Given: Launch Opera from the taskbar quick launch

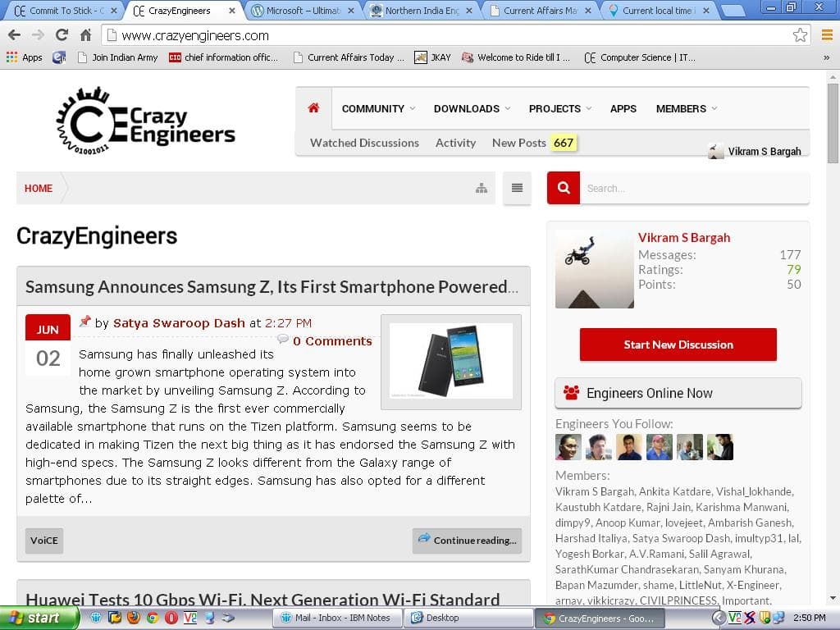Looking at the screenshot, I should (171, 618).
